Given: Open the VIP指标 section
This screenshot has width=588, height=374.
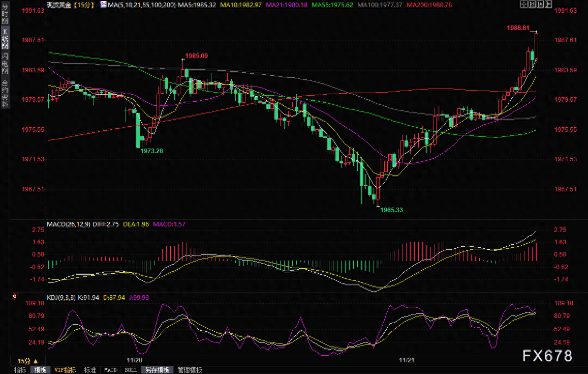Looking at the screenshot, I should 65,370.
